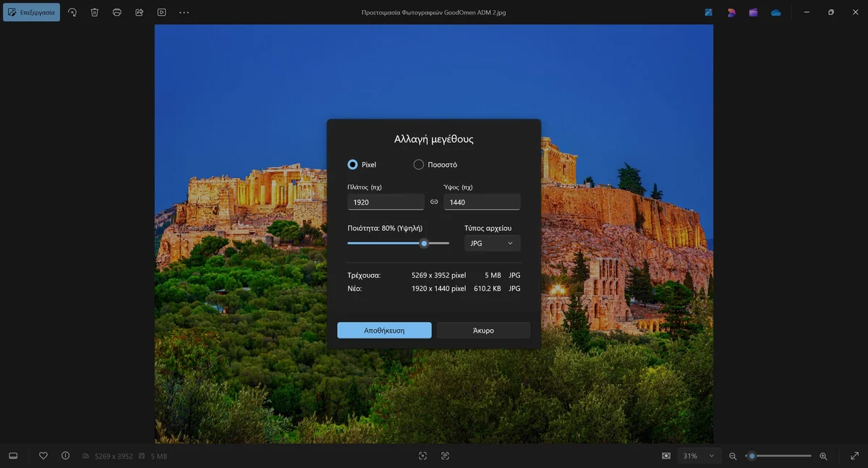Click the zoom in magnifier icon
The image size is (868, 468).
point(823,456)
